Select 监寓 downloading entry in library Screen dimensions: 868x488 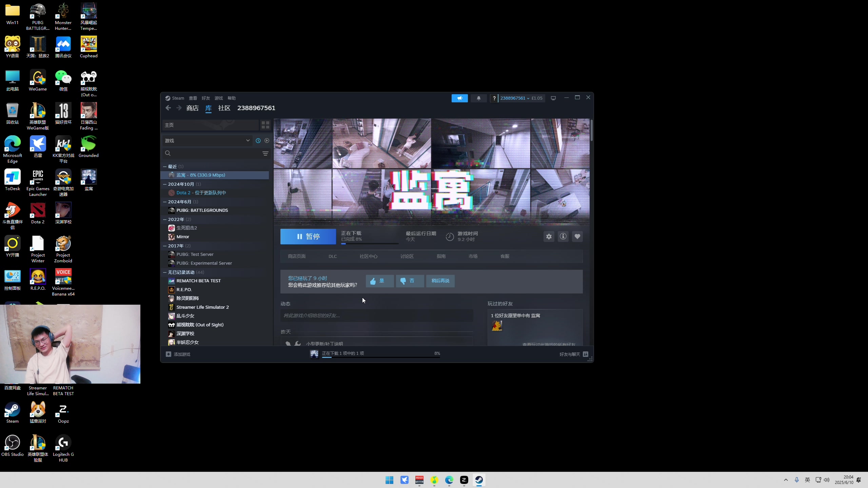pos(215,175)
